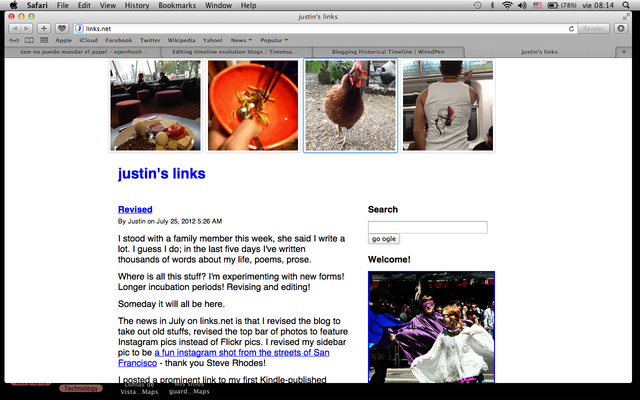Go forward with Safari's forward arrow
This screenshot has height=400, width=640.
click(x=26, y=29)
